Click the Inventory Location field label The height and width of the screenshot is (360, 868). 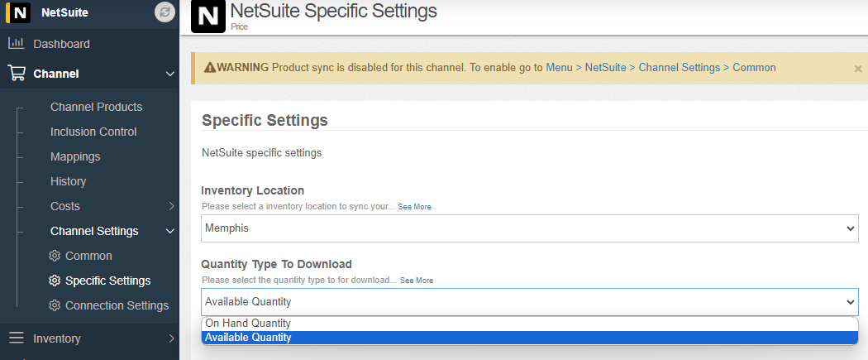(x=252, y=190)
